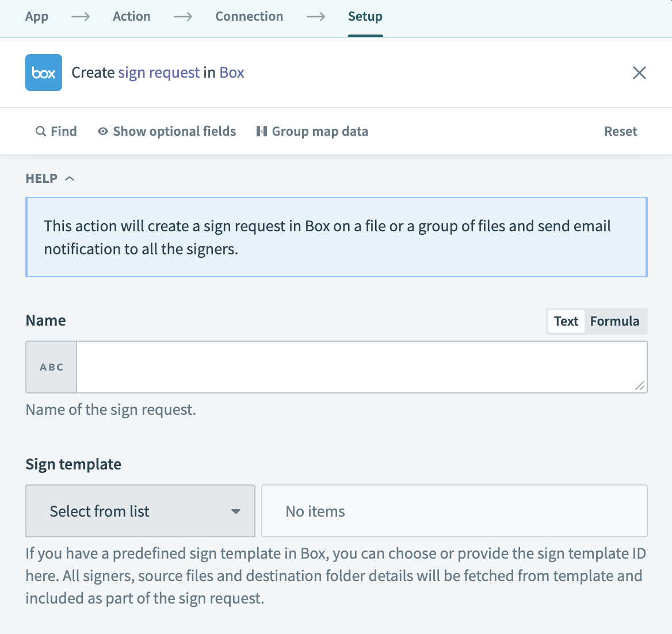This screenshot has width=672, height=634.
Task: Go to the App step
Action: pos(37,17)
